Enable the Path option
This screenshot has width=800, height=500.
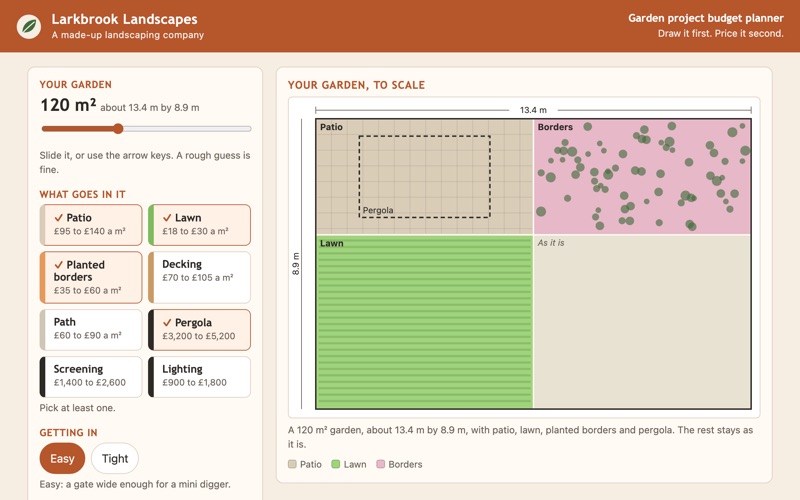[x=91, y=330]
